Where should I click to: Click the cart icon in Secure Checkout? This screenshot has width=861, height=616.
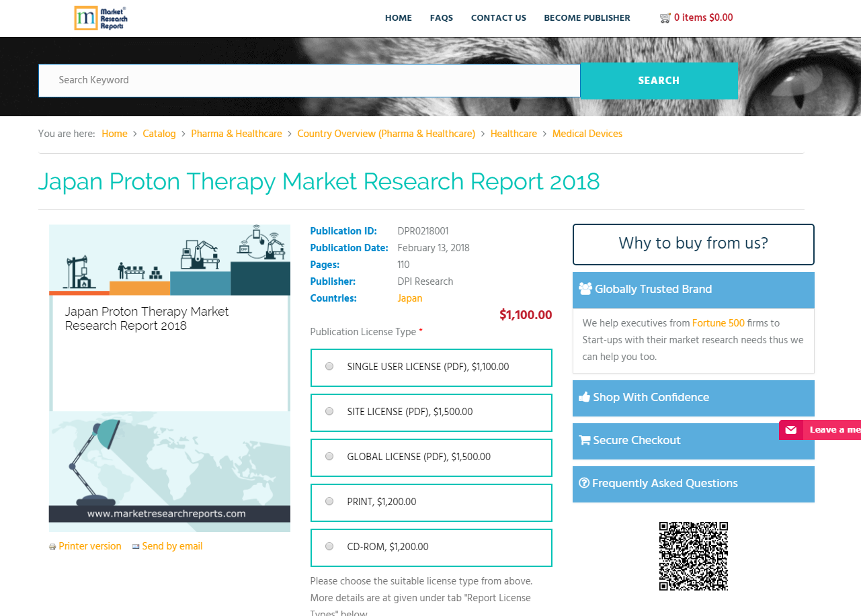pyautogui.click(x=585, y=440)
